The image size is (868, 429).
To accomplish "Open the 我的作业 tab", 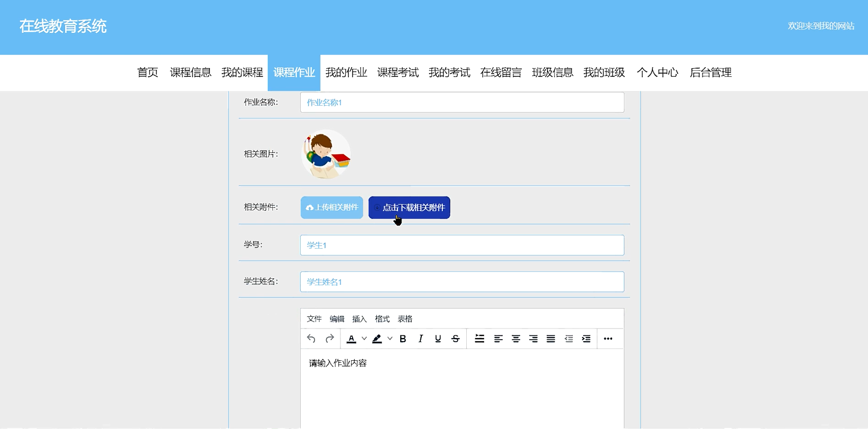I will coord(346,72).
